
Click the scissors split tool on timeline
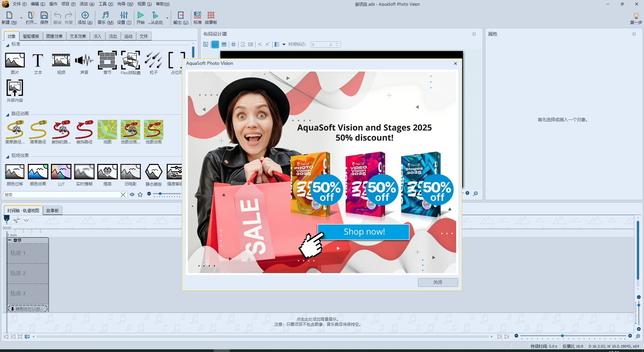16,220
